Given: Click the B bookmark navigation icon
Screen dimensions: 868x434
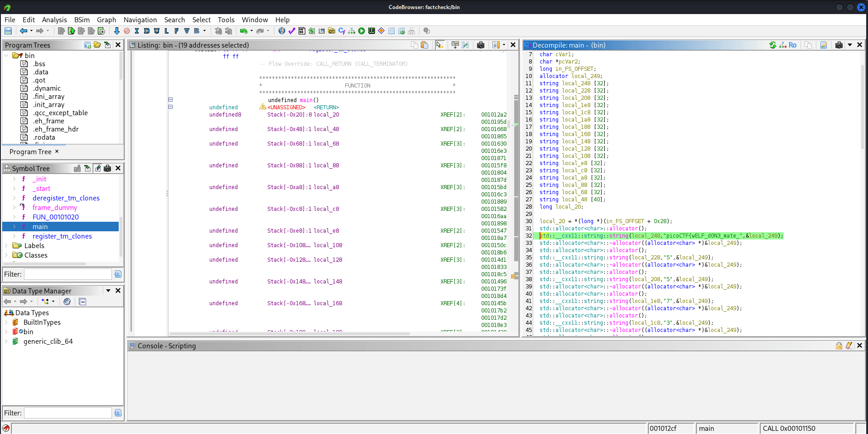Looking at the screenshot, I should point(197,31).
